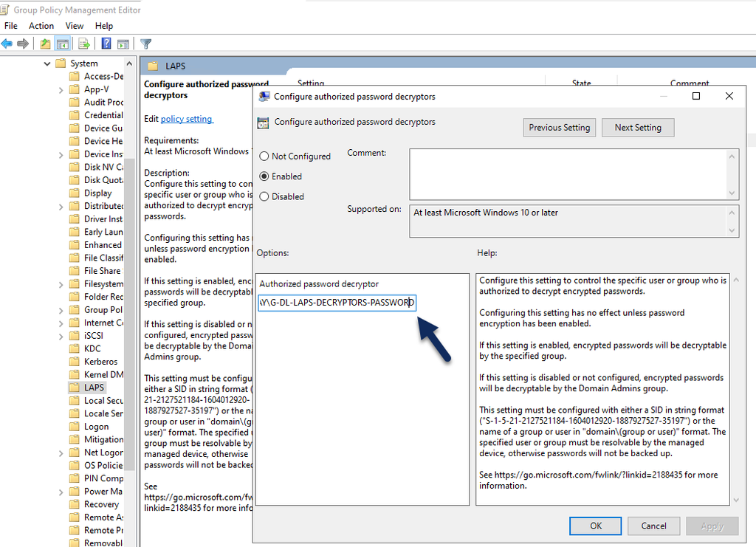Click the iSCSI folder icon
Image resolution: width=756 pixels, height=547 pixels.
75,335
